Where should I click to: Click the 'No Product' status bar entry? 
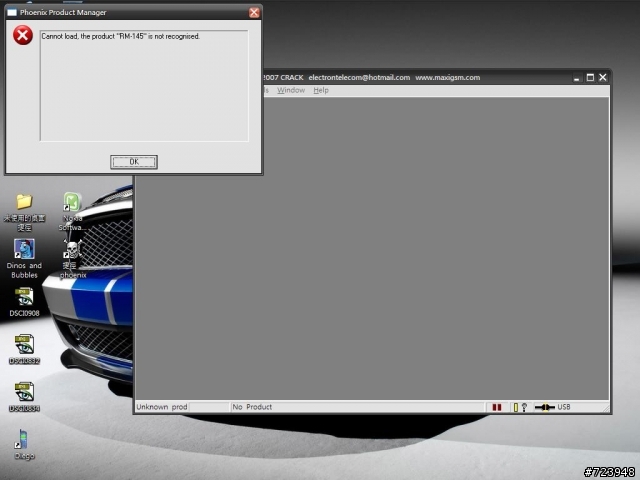(x=252, y=407)
